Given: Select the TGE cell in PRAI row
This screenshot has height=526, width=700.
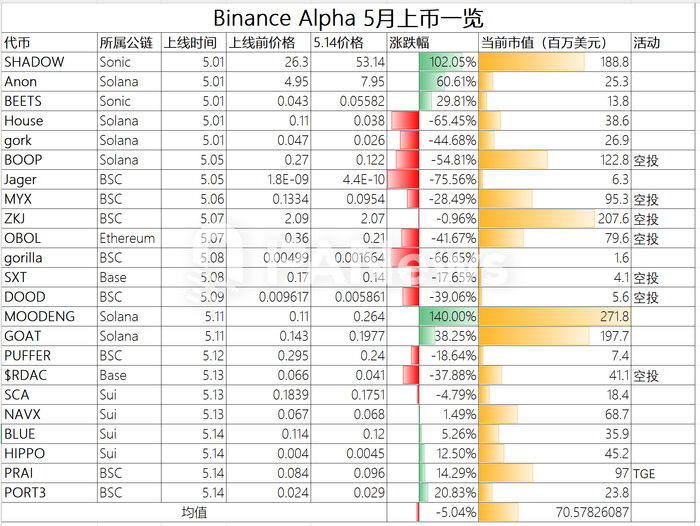Looking at the screenshot, I should (x=662, y=474).
